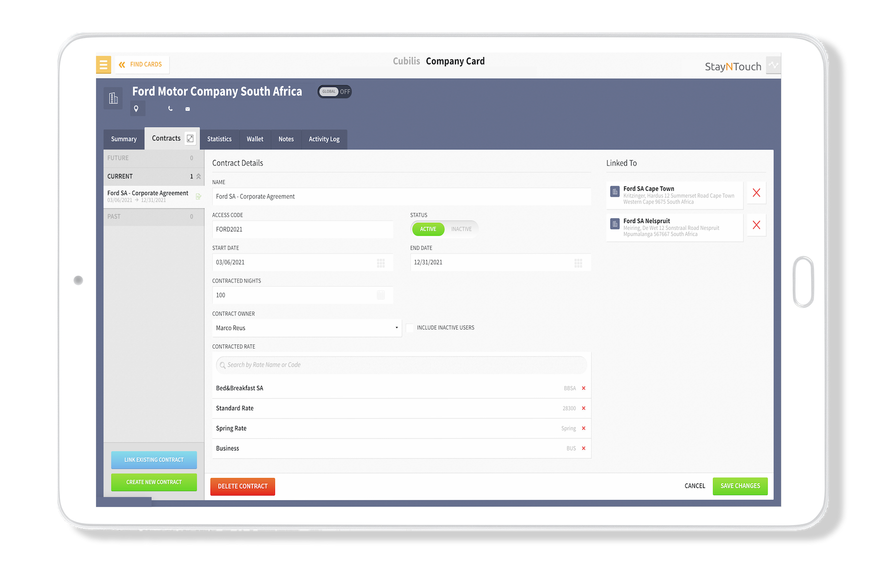Image resolution: width=884 pixels, height=588 pixels.
Task: Set status to INACTIVE
Action: pyautogui.click(x=461, y=229)
